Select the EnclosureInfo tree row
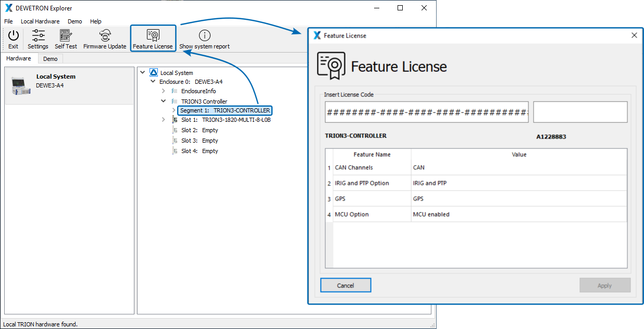 point(198,91)
